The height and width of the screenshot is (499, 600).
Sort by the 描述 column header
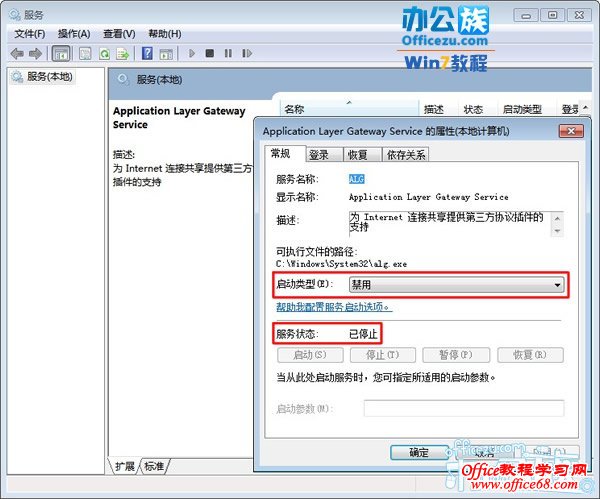(x=438, y=109)
